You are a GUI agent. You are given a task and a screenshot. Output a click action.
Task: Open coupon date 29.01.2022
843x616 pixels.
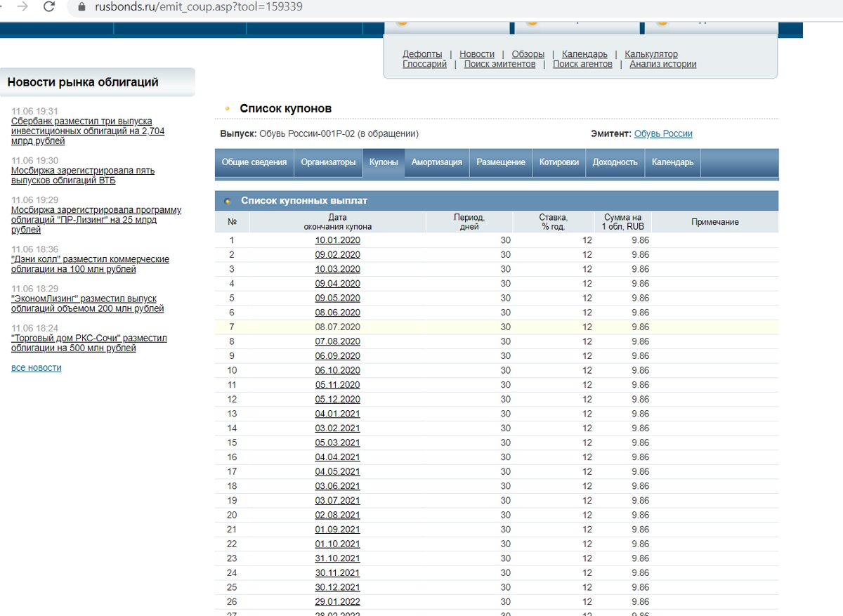pyautogui.click(x=337, y=601)
